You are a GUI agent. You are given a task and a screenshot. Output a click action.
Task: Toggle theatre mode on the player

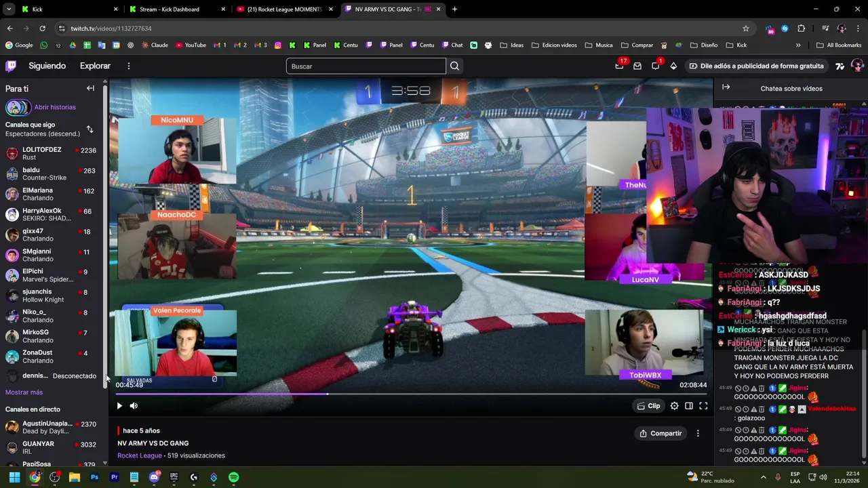click(688, 406)
